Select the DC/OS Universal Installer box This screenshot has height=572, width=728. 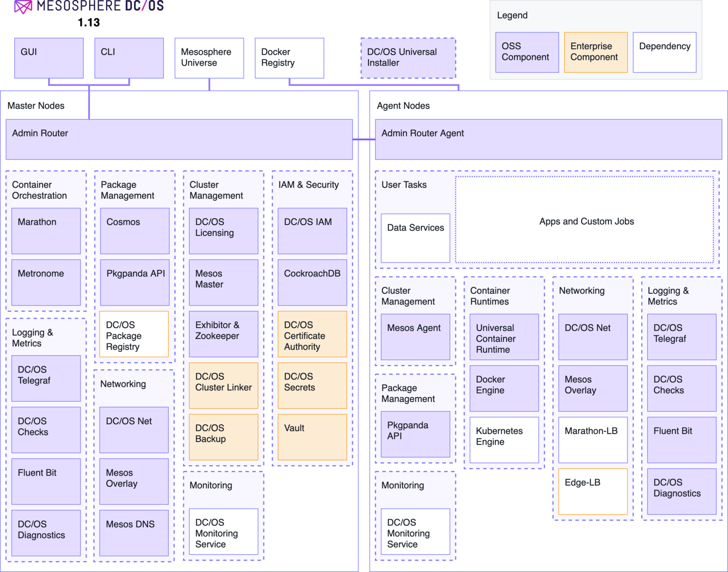tap(408, 58)
